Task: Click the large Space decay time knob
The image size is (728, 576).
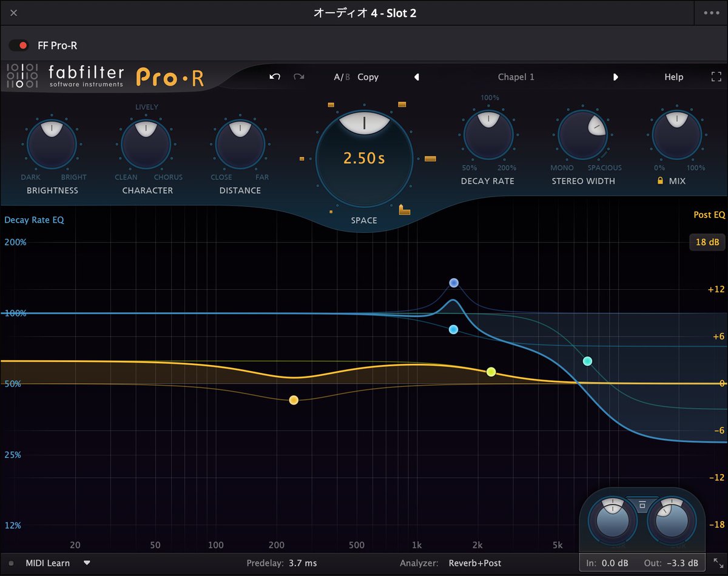Action: pos(364,159)
